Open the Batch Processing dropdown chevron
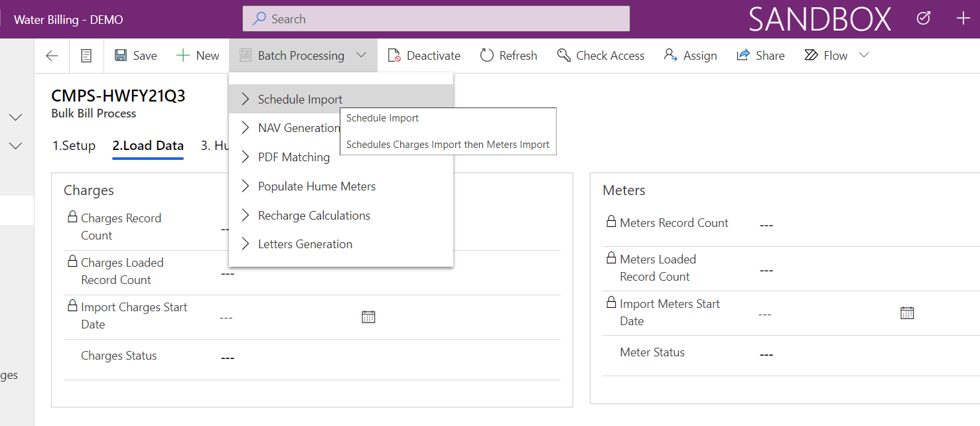The image size is (980, 426). 362,55
